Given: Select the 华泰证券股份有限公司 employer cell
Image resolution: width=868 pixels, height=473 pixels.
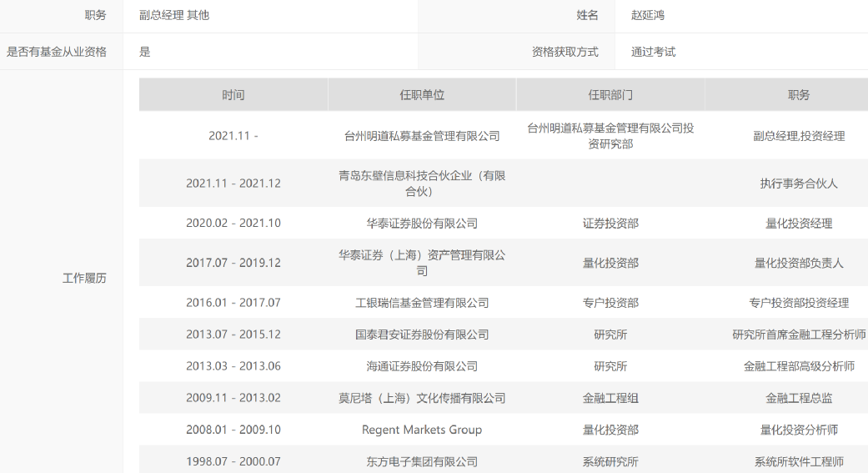Looking at the screenshot, I should click(422, 224).
